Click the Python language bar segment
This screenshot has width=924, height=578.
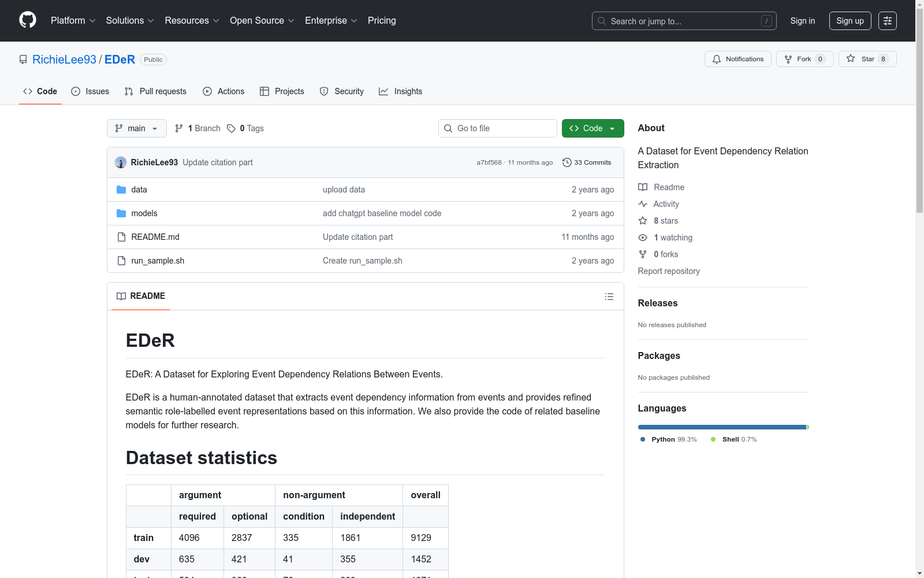coord(721,427)
